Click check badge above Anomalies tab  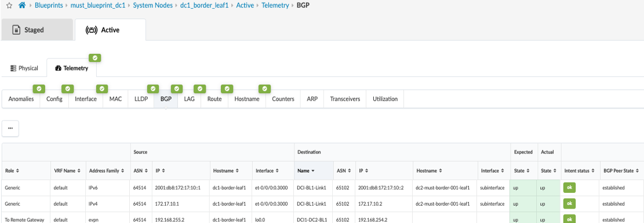39,89
